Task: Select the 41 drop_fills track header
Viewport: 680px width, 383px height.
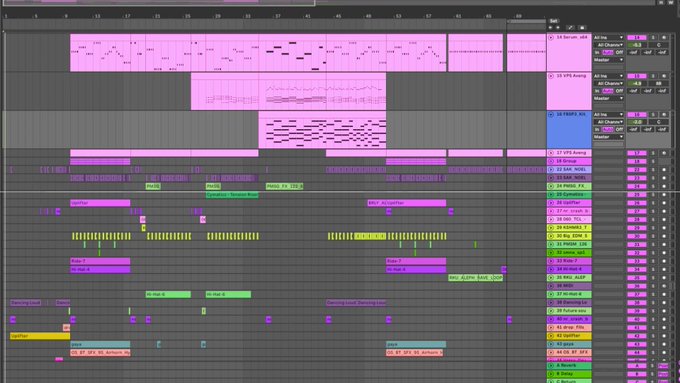Action: tap(569, 327)
